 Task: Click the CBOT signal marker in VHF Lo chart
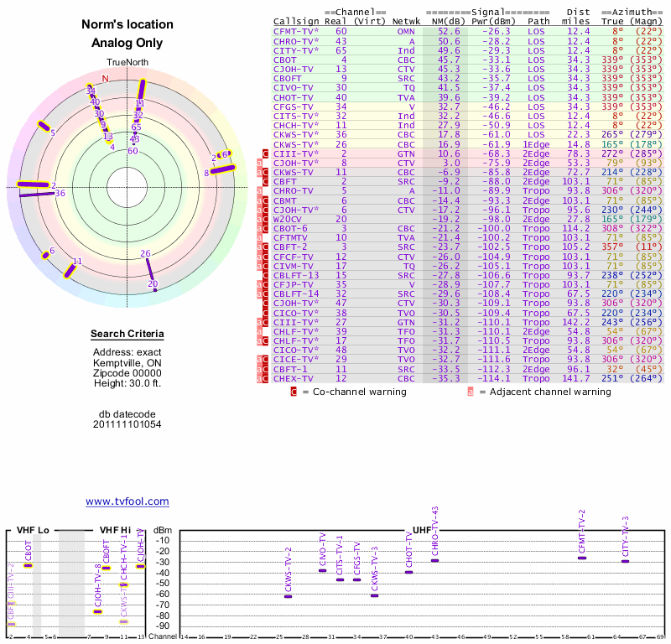(28, 565)
